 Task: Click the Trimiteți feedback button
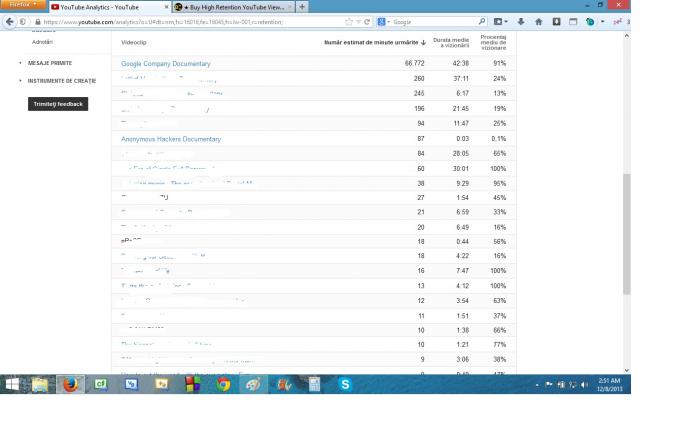(x=58, y=104)
